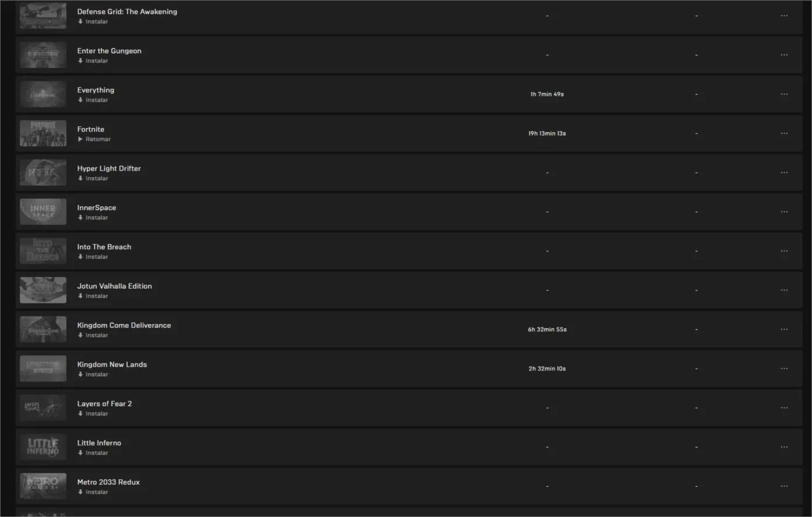
Task: Click the play icon under Fortnite
Action: 81,139
